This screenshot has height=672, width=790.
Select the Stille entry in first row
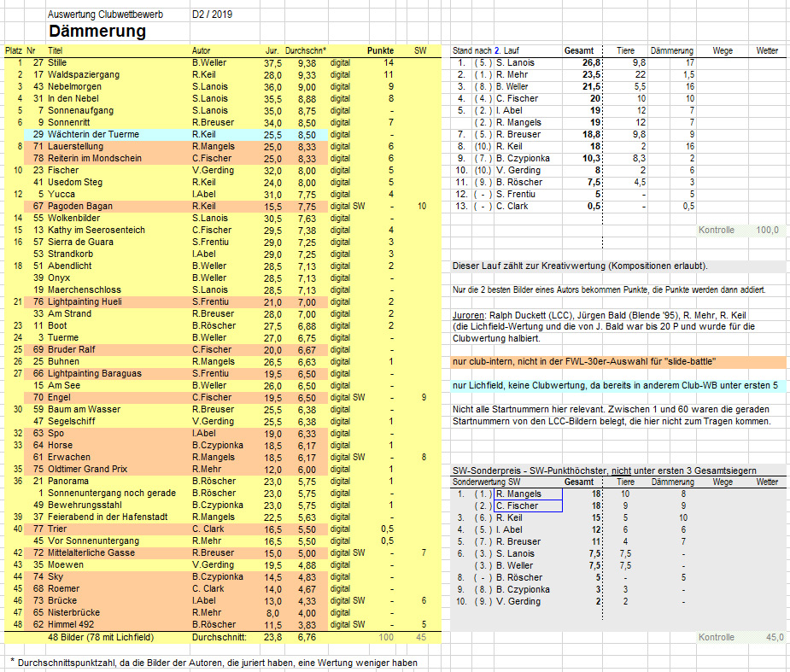tap(58, 63)
